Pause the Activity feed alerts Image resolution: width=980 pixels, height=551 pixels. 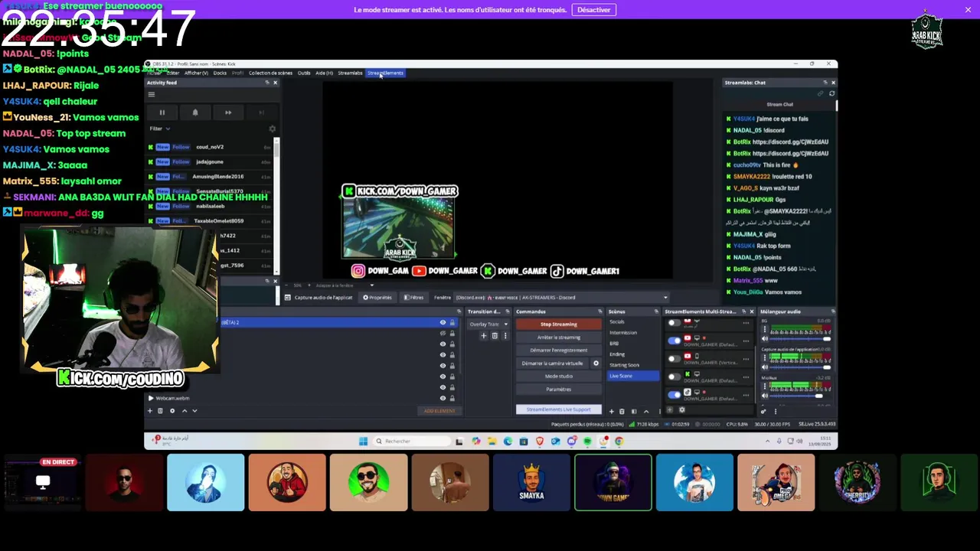(162, 112)
